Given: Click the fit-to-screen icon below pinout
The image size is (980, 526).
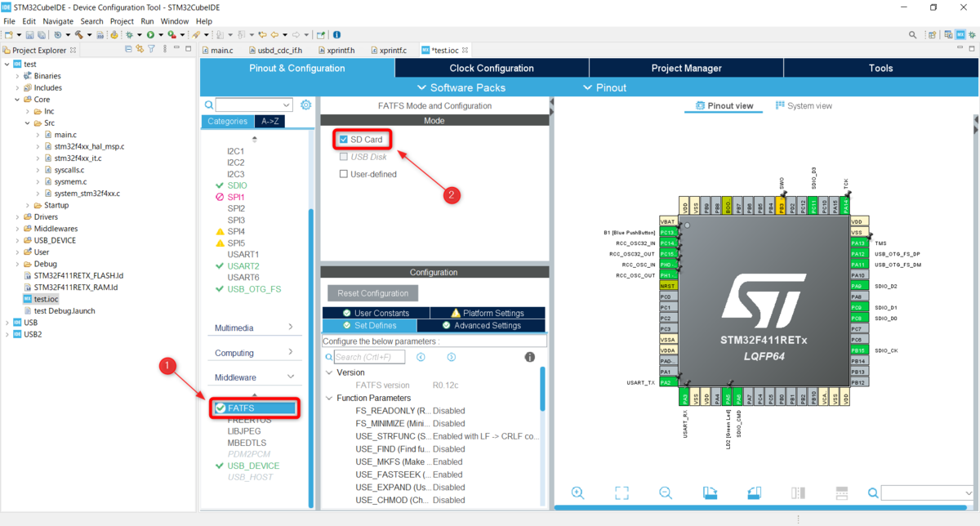Looking at the screenshot, I should coord(621,493).
